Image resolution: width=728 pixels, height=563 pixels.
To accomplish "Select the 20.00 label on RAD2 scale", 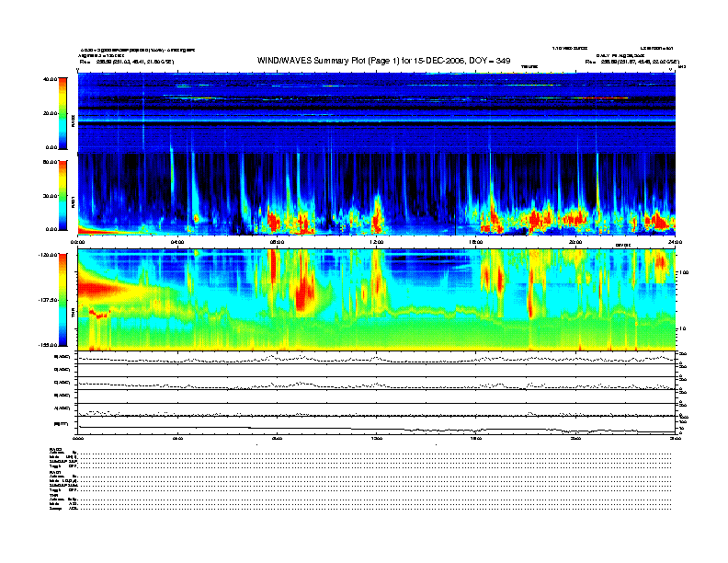I will (x=50, y=113).
